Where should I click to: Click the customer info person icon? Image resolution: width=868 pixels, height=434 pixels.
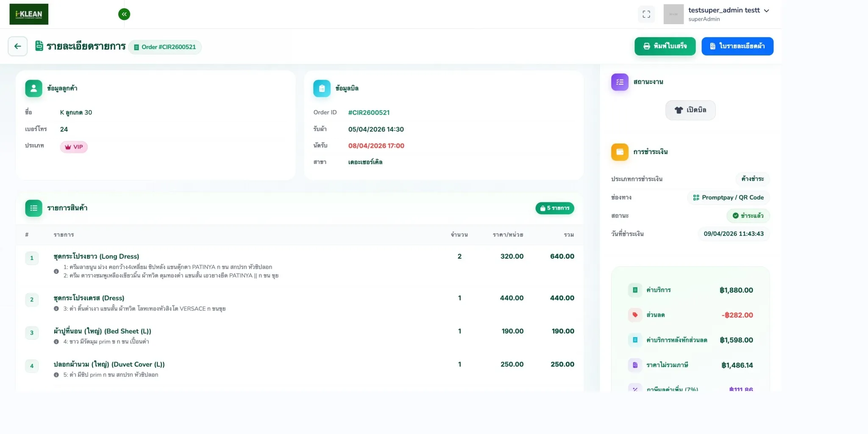[x=33, y=88]
